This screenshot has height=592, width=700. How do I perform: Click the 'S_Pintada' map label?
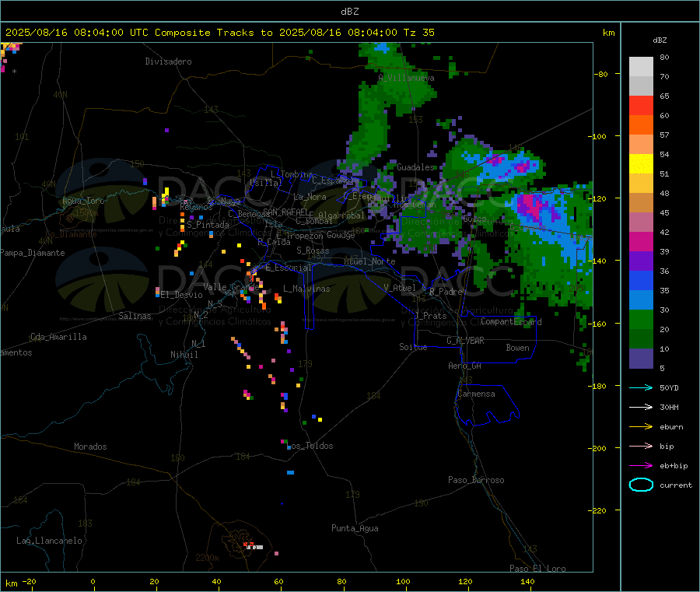click(x=208, y=225)
